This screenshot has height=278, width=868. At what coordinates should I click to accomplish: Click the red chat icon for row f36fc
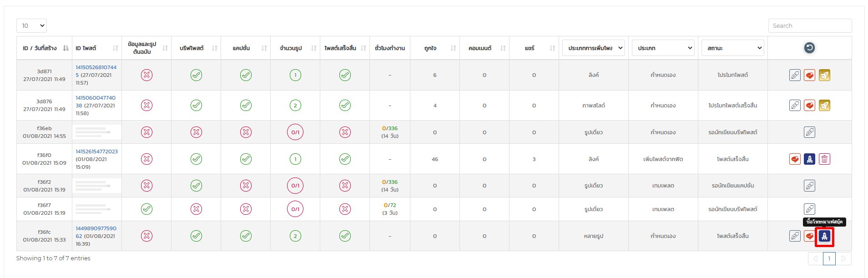click(809, 236)
